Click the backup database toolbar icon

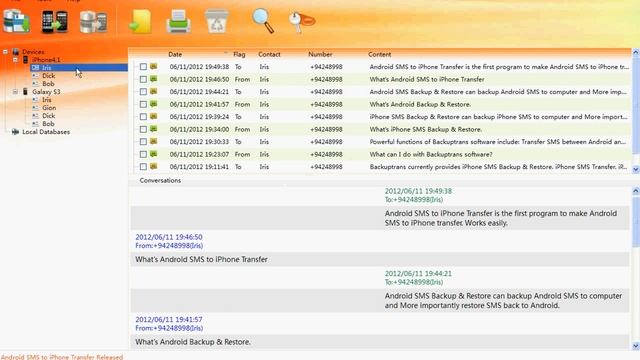16,21
